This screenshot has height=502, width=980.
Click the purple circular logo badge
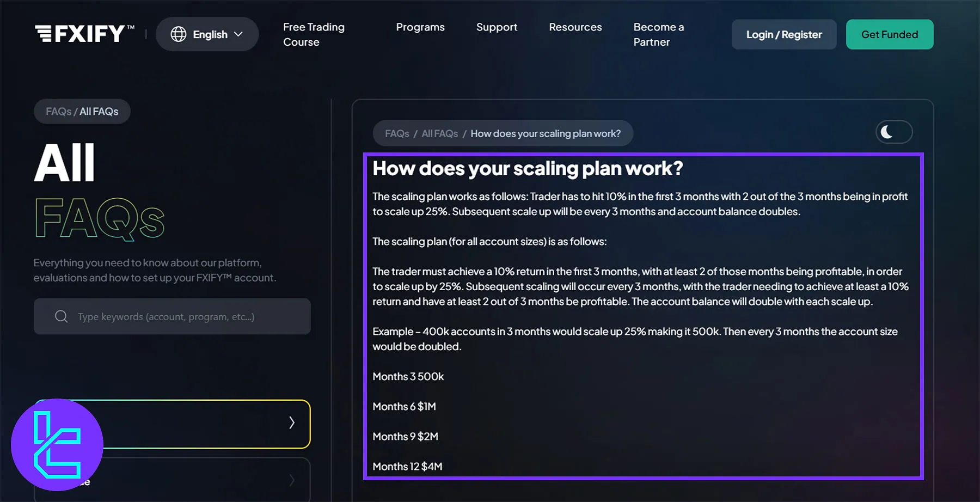[x=57, y=445]
